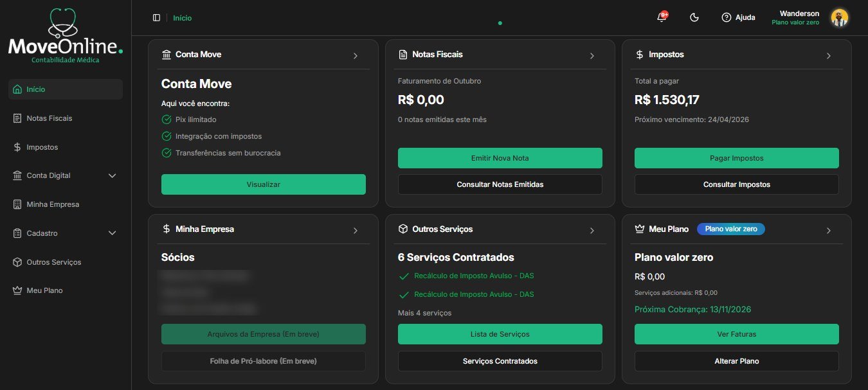Open Wanderson's profile avatar
This screenshot has height=390, width=868.
click(839, 18)
